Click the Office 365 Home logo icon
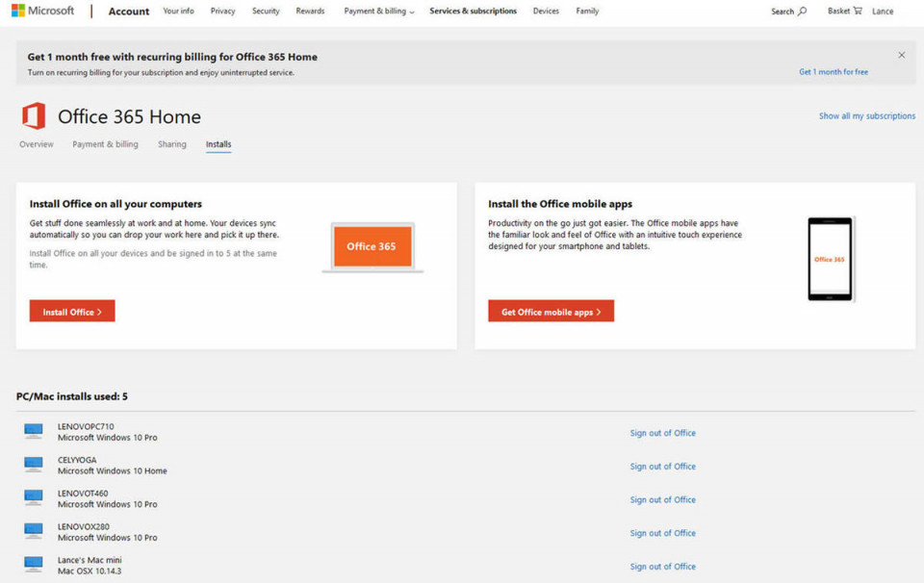Viewport: 924px width, 583px height. click(34, 116)
